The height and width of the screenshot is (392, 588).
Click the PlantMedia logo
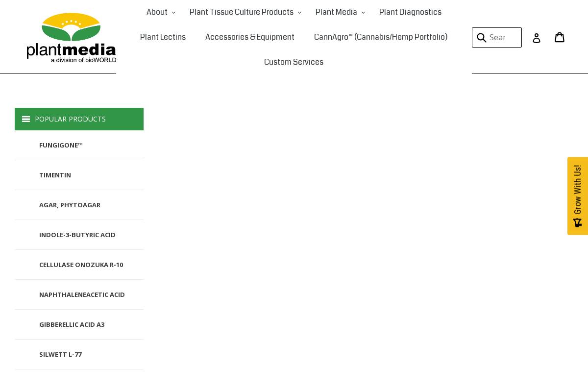pyautogui.click(x=71, y=37)
